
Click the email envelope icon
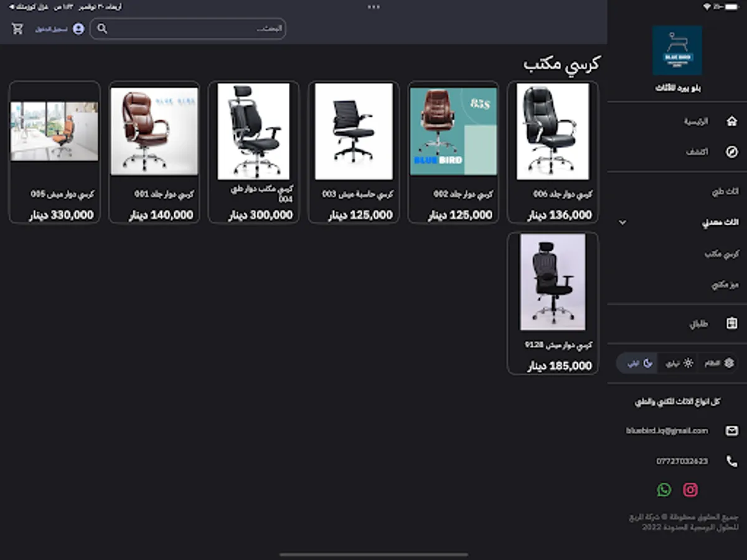(x=732, y=431)
